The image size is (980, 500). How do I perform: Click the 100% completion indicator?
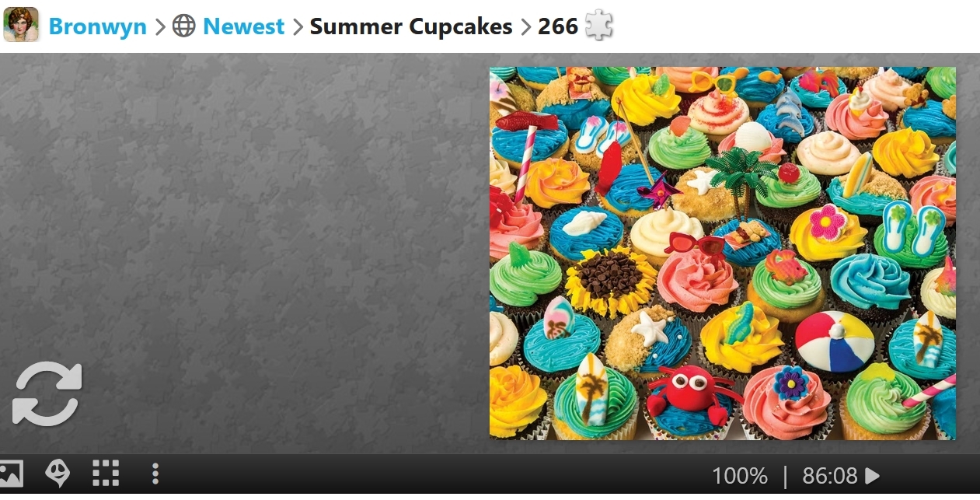click(x=740, y=476)
